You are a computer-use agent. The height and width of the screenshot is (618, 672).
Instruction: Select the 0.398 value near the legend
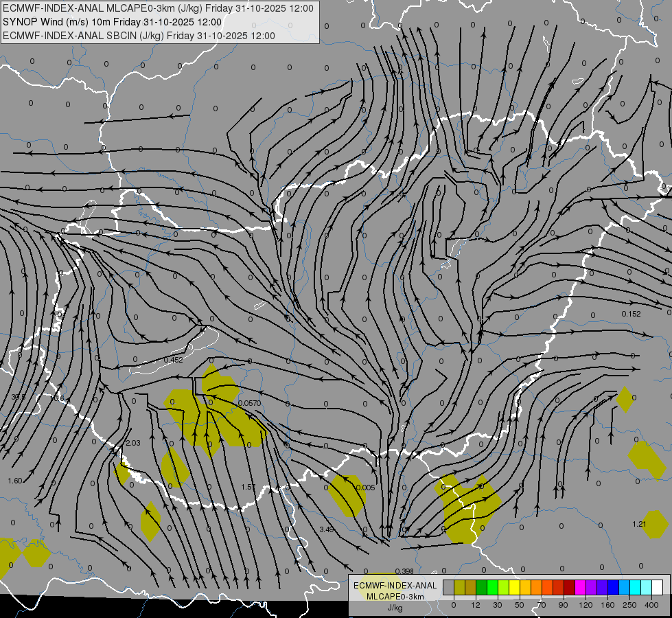pyautogui.click(x=404, y=571)
